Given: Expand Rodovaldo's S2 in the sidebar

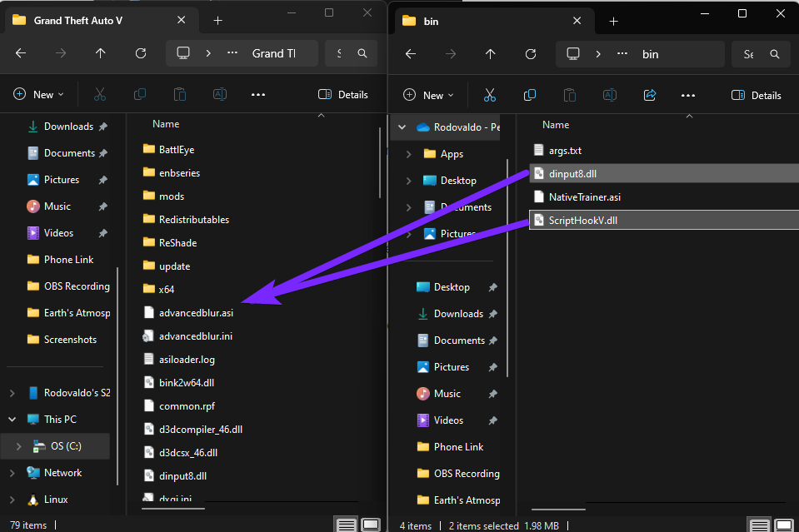Looking at the screenshot, I should [x=12, y=393].
